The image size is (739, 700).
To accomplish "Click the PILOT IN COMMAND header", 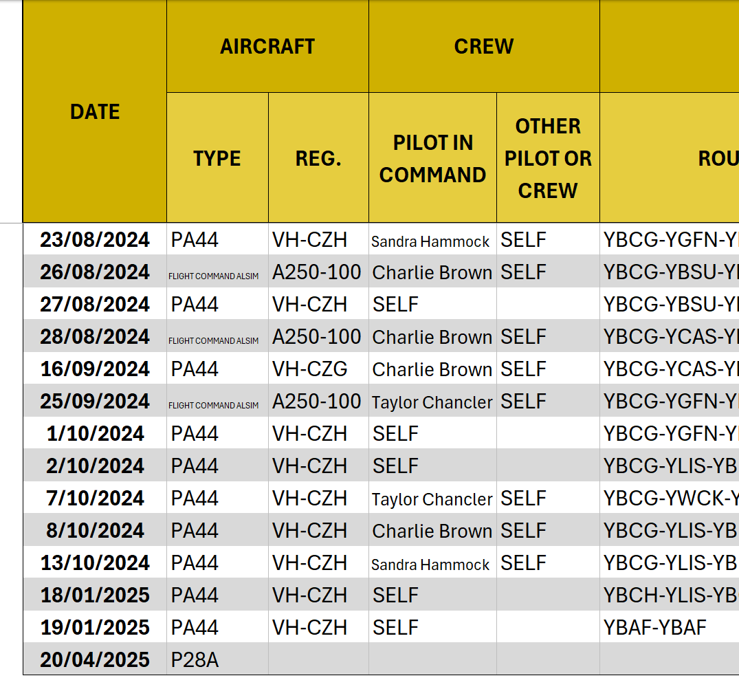I will point(432,158).
